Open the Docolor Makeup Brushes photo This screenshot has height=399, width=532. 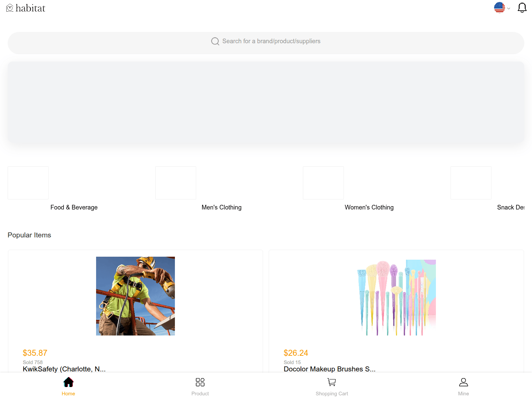[x=396, y=296]
